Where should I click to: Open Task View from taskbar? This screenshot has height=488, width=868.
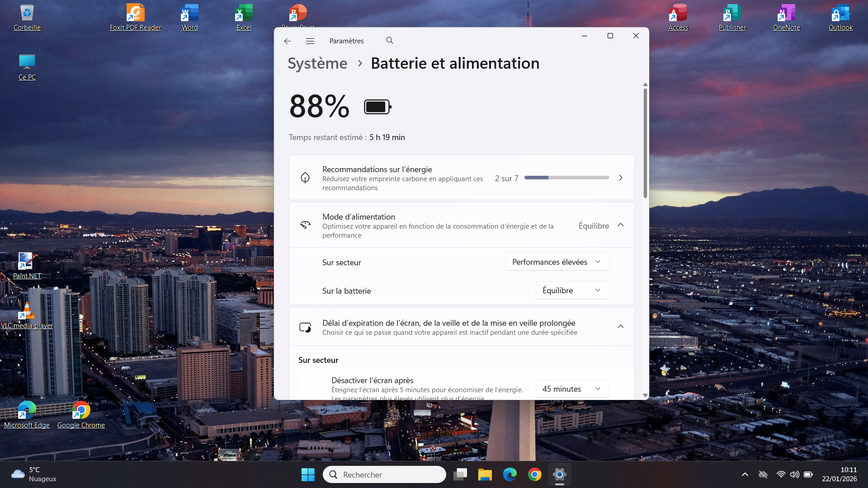pyautogui.click(x=460, y=474)
